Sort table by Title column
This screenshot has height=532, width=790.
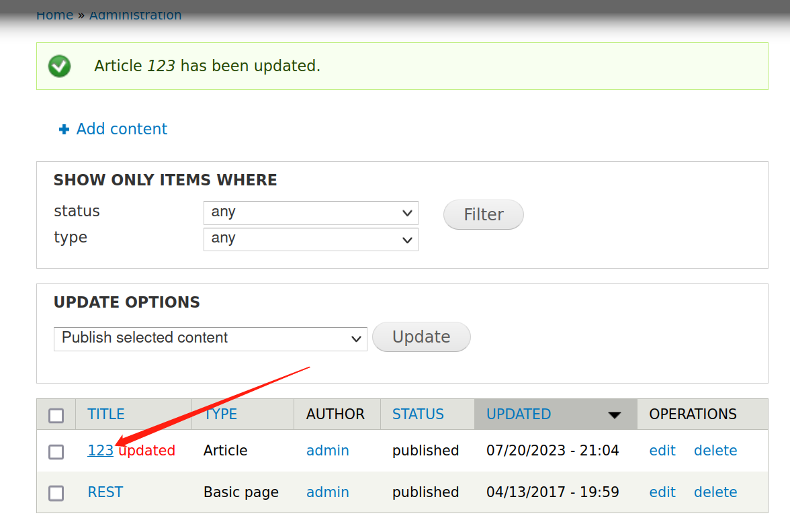coord(106,414)
